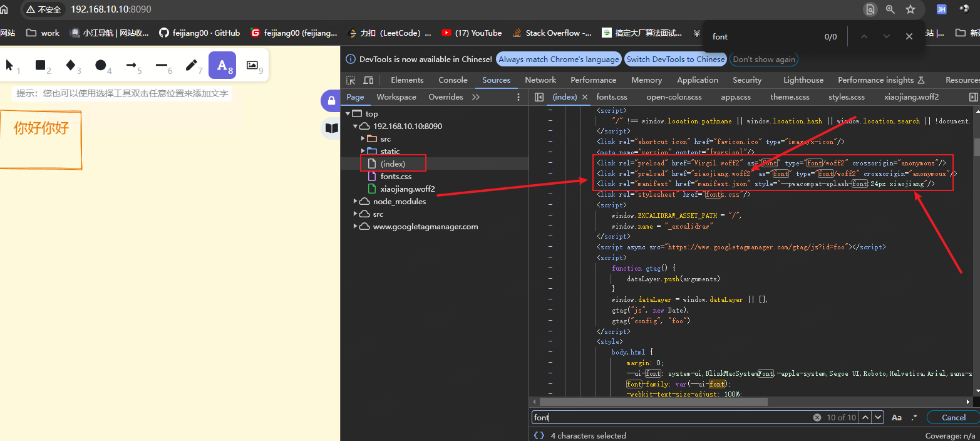Expand the node_modules tree node
This screenshot has width=980, height=441.
(x=355, y=201)
